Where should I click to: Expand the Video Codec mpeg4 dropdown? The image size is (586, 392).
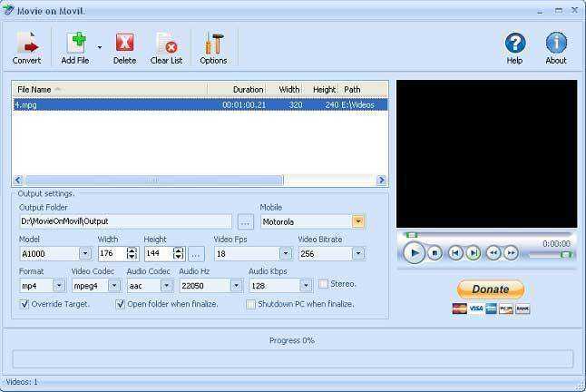coord(114,286)
